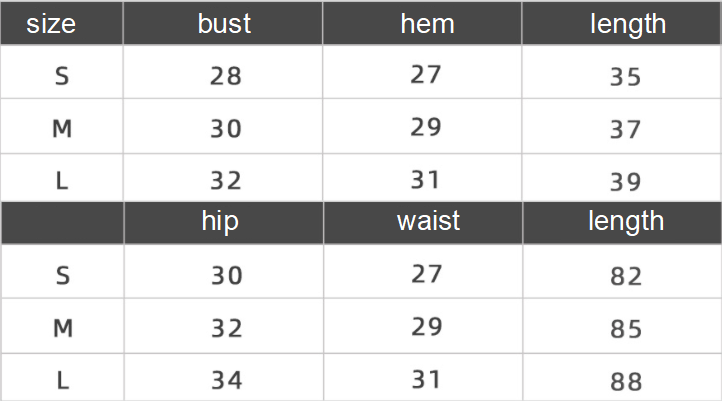Select length value 37 in top table
This screenshot has width=722, height=401.
pos(625,129)
